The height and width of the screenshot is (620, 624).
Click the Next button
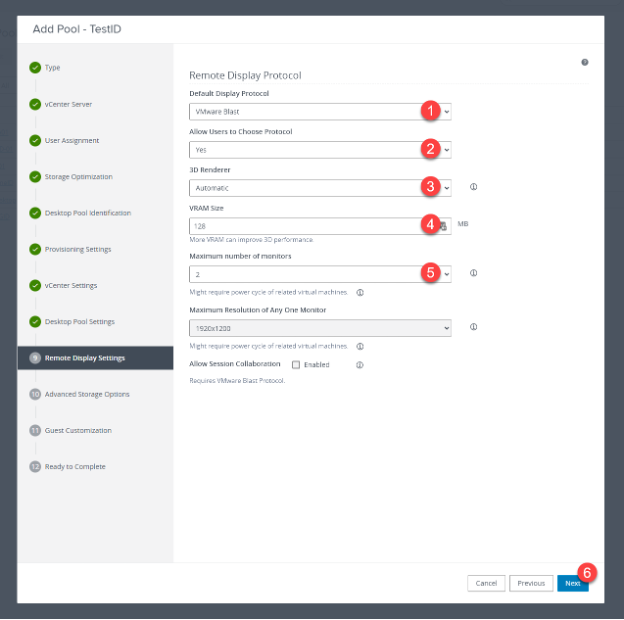pyautogui.click(x=572, y=583)
